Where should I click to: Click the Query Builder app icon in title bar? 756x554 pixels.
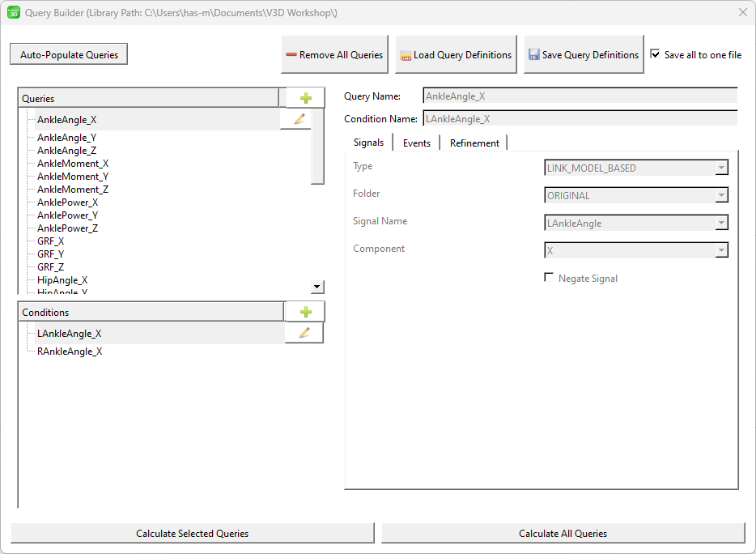[14, 13]
